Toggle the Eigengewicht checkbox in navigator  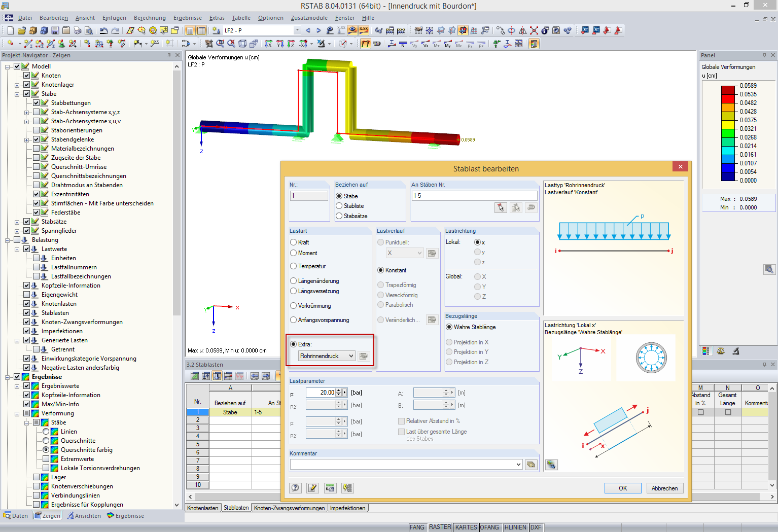tap(27, 295)
